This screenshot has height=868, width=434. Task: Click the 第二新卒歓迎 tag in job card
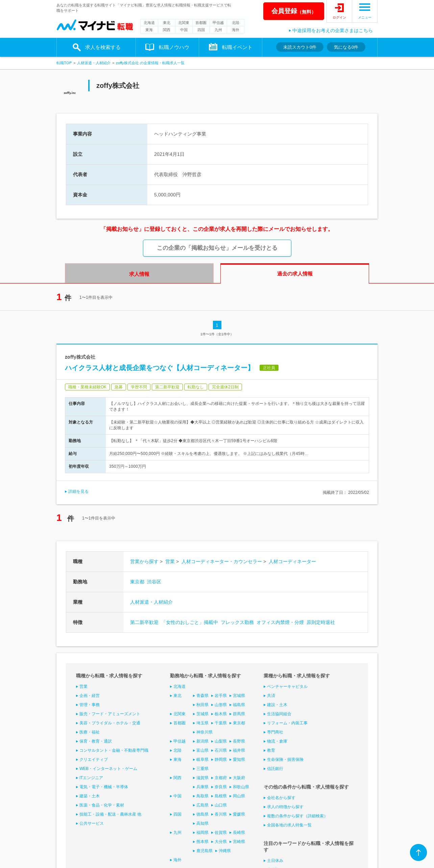167,387
